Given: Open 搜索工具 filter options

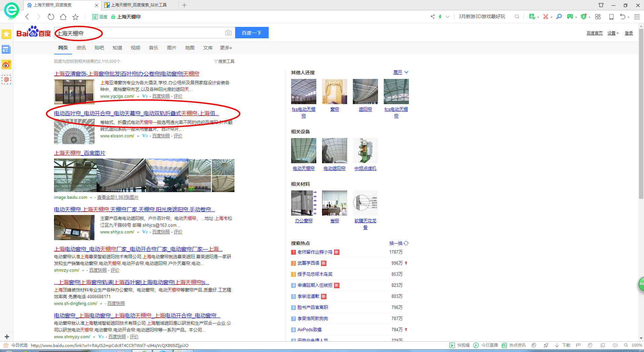Looking at the screenshot, I should 224,61.
